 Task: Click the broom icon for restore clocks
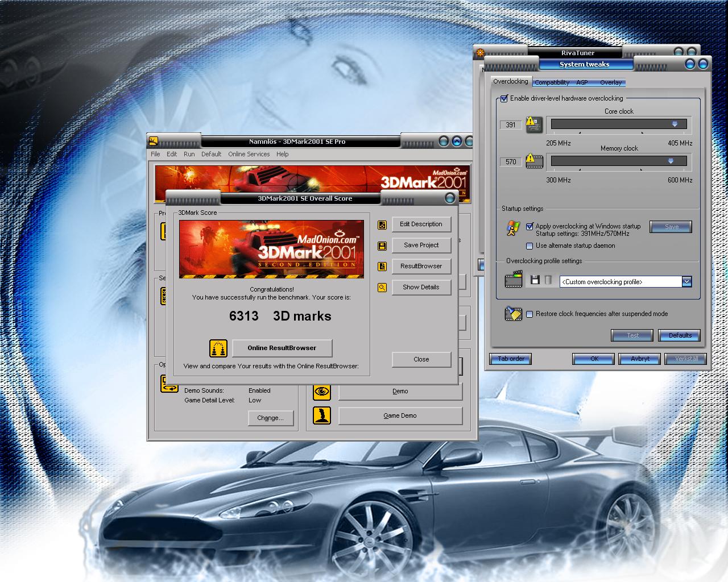click(x=513, y=314)
